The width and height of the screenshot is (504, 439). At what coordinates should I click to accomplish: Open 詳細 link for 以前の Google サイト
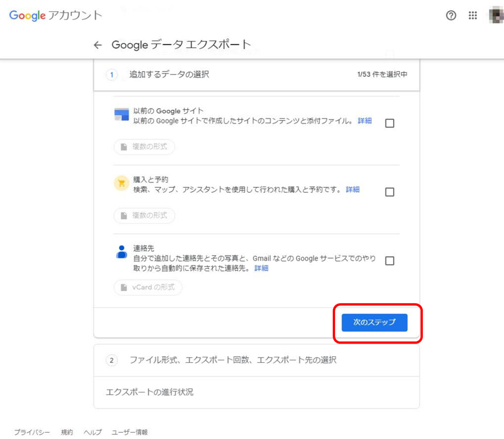(x=365, y=121)
